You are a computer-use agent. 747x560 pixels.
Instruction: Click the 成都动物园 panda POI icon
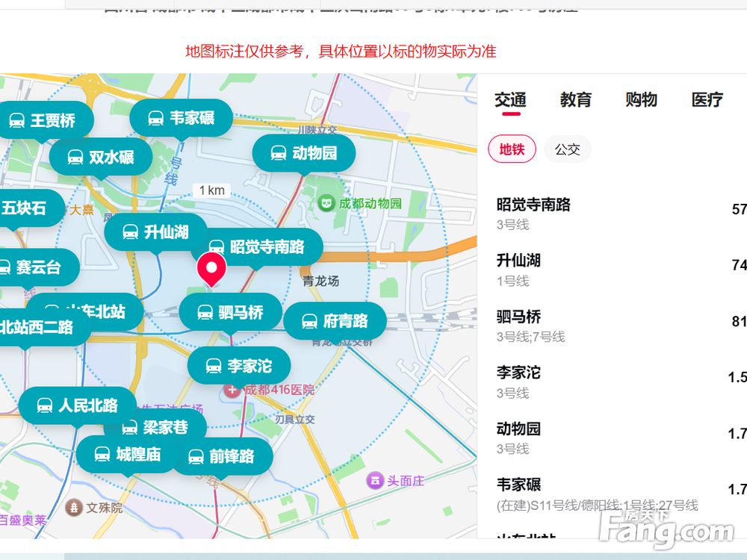click(326, 204)
